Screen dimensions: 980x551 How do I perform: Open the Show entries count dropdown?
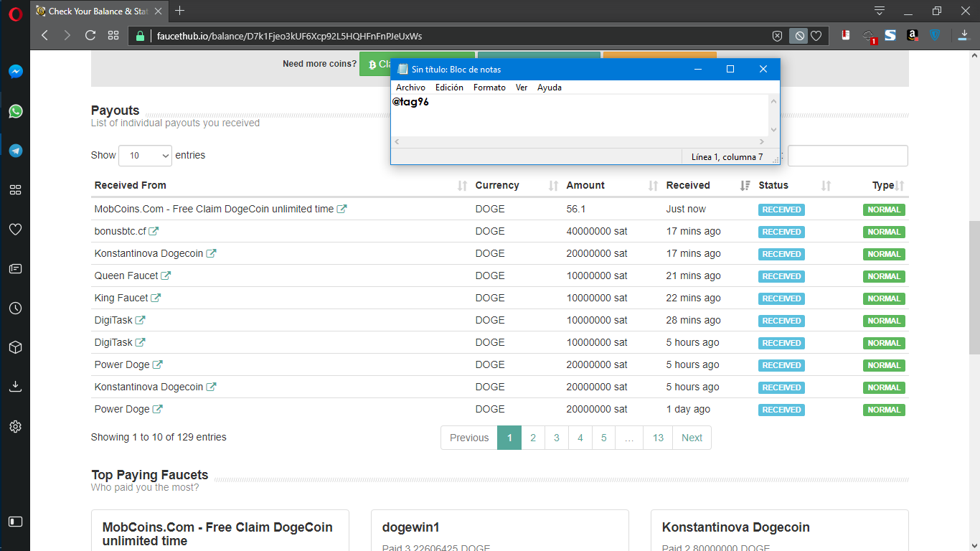145,156
